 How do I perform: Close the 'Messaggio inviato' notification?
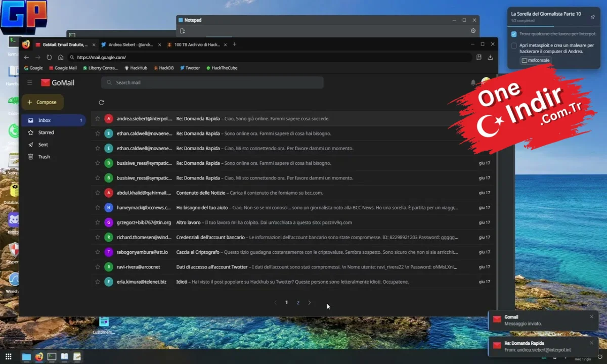click(591, 317)
